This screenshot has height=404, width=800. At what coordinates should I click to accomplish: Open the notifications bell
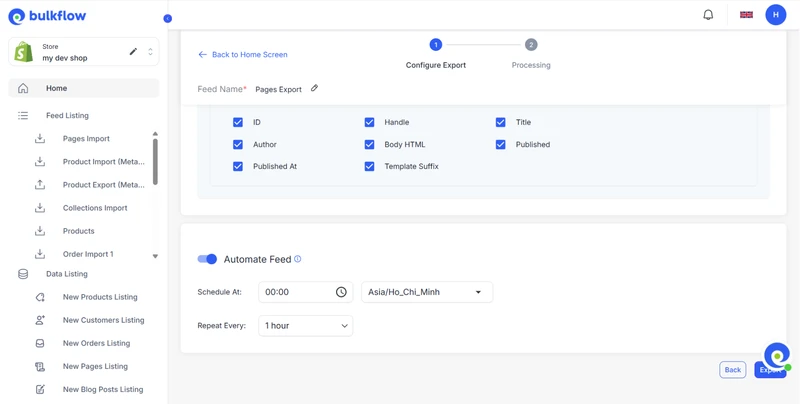(708, 15)
